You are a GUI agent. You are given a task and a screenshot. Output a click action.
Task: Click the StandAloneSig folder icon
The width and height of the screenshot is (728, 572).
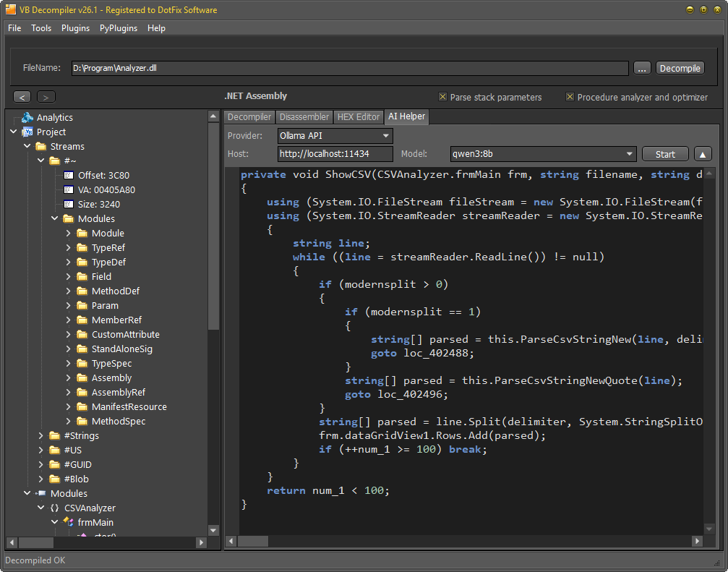(x=82, y=349)
